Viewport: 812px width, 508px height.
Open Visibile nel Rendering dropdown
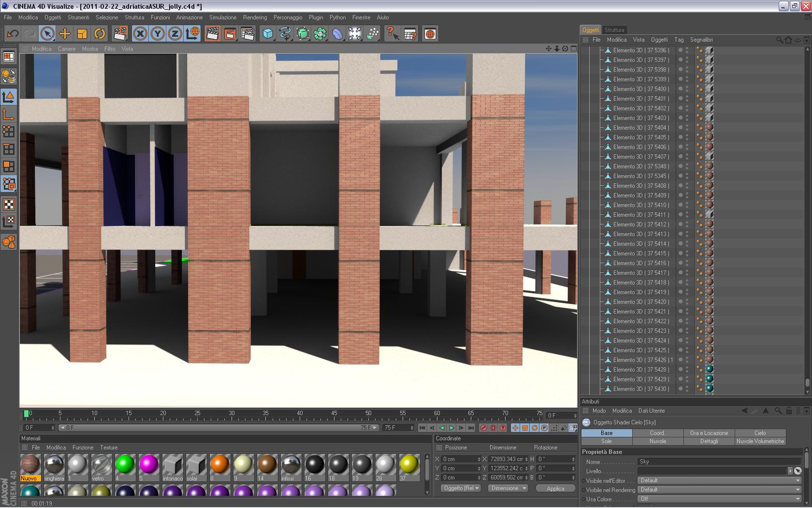tap(720, 490)
